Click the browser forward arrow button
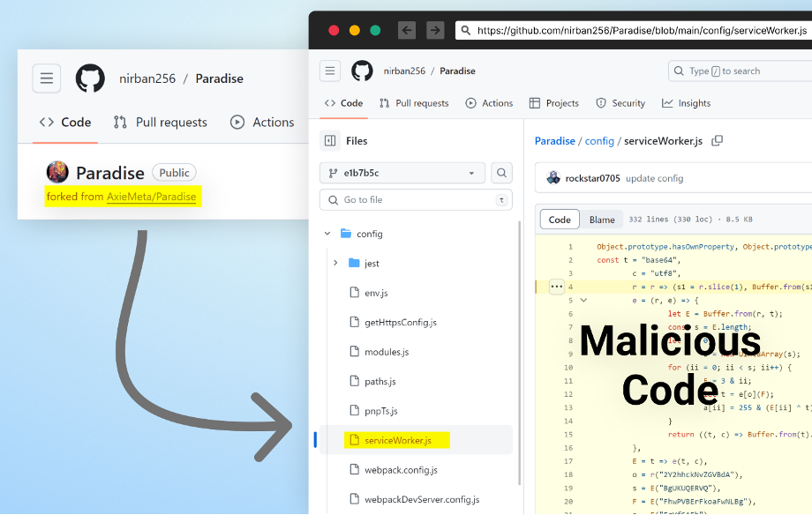Screen dimensions: 812x515 435,30
